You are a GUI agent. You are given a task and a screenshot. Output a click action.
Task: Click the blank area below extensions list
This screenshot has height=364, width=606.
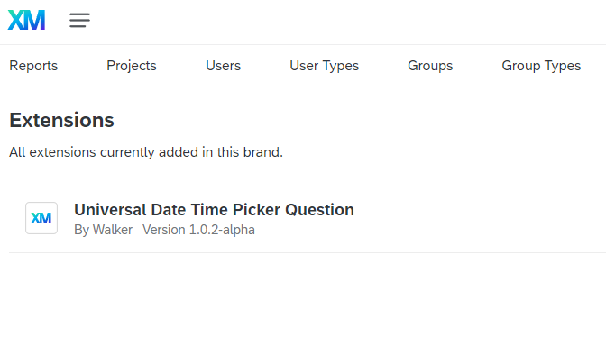coord(303,309)
